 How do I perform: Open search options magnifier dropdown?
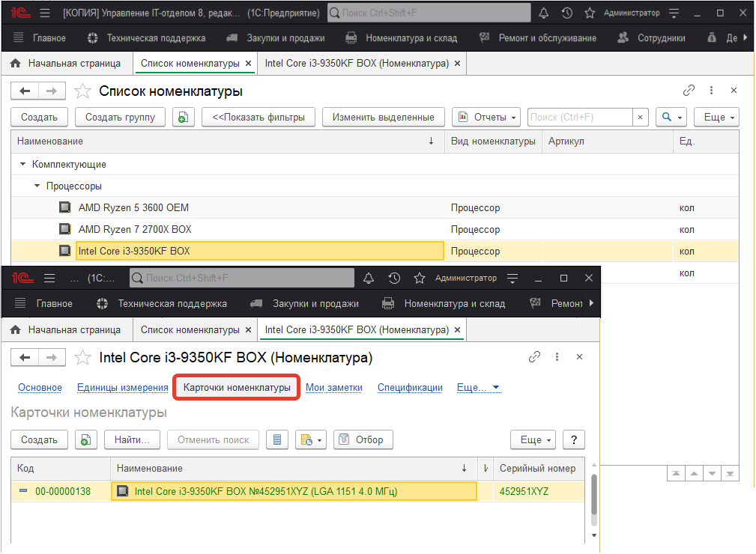671,117
